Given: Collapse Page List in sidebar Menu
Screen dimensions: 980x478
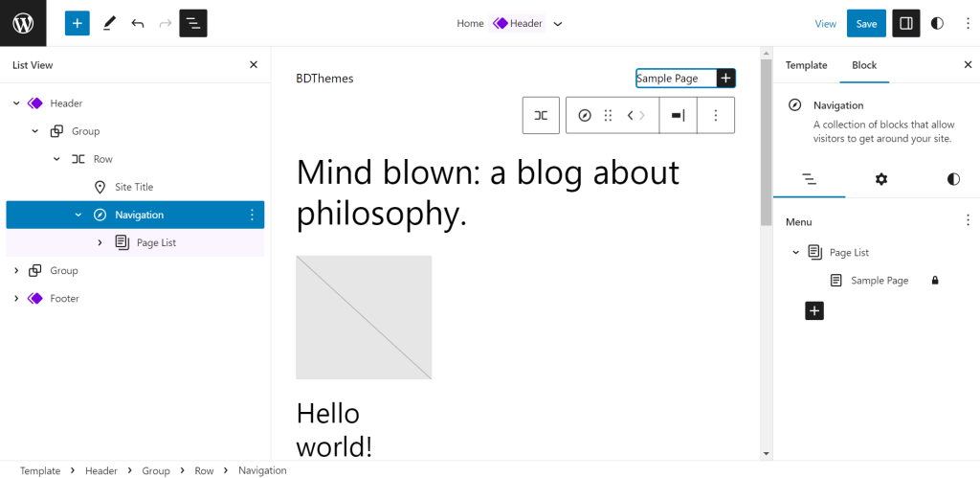Looking at the screenshot, I should point(795,253).
